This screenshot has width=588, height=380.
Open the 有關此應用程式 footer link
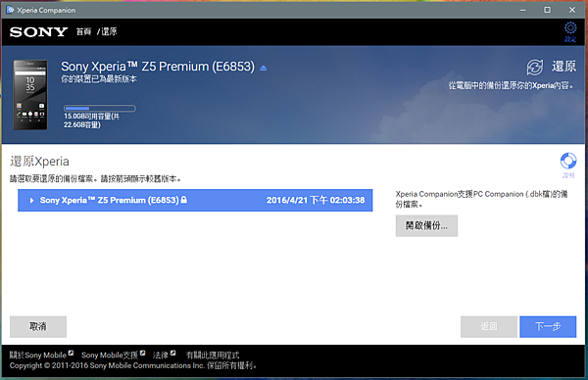(213, 355)
